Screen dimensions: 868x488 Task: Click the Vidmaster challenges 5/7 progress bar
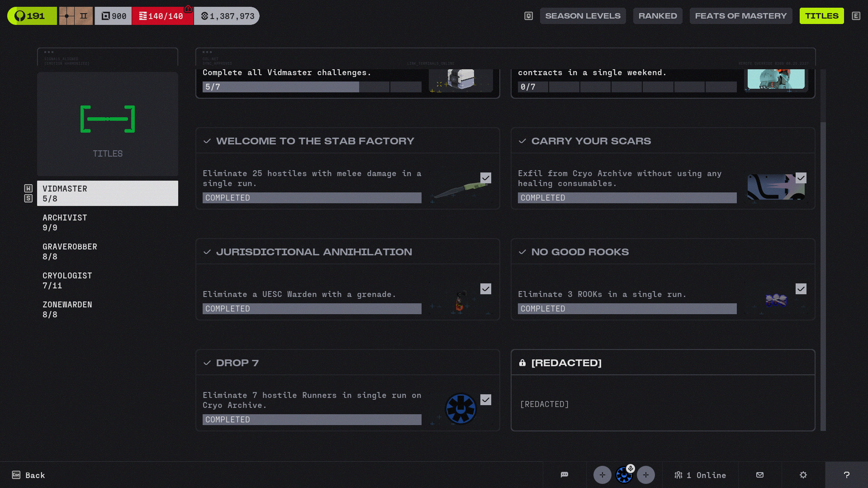click(x=312, y=87)
